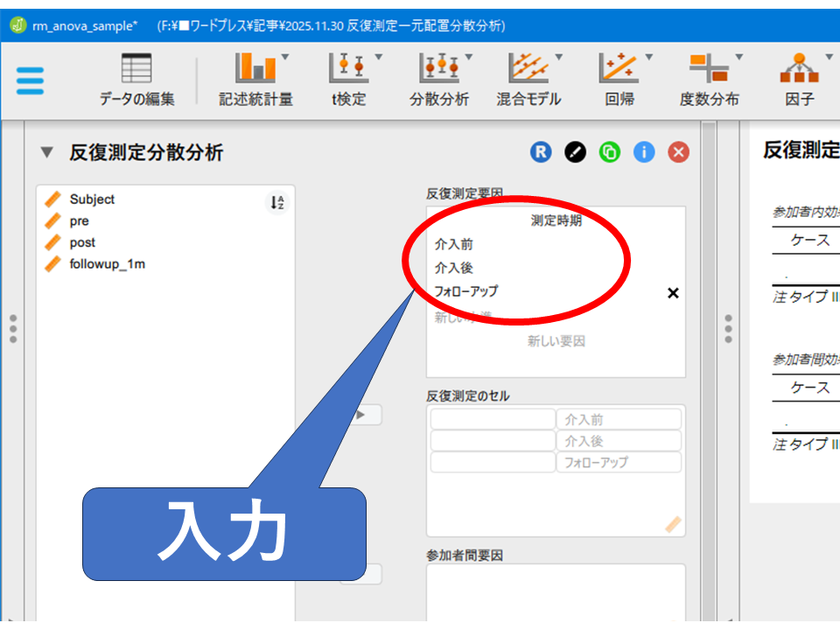Delete the フォローアップ level with X

673,293
